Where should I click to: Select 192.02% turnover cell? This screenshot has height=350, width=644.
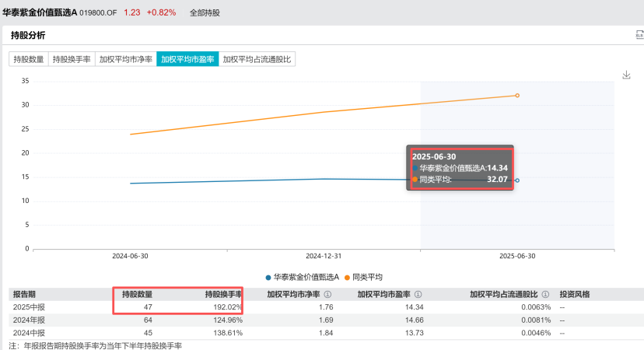pos(228,307)
